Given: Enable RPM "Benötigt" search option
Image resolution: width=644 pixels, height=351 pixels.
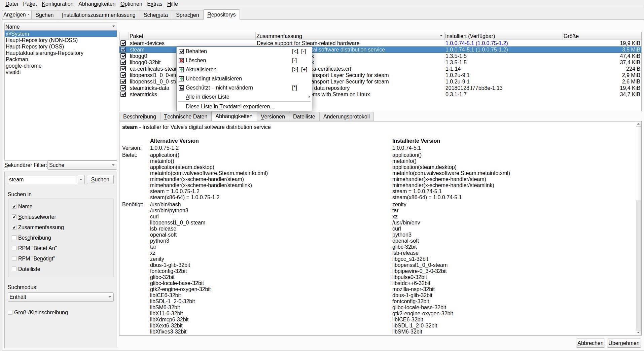Looking at the screenshot, I should click(14, 258).
